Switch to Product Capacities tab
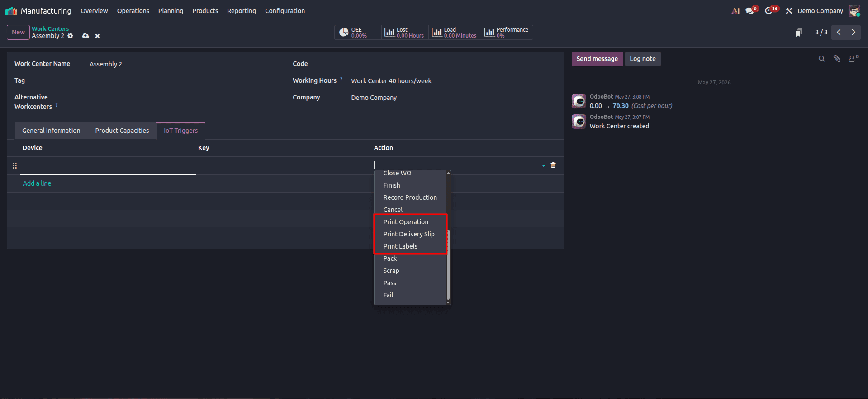 tap(122, 131)
